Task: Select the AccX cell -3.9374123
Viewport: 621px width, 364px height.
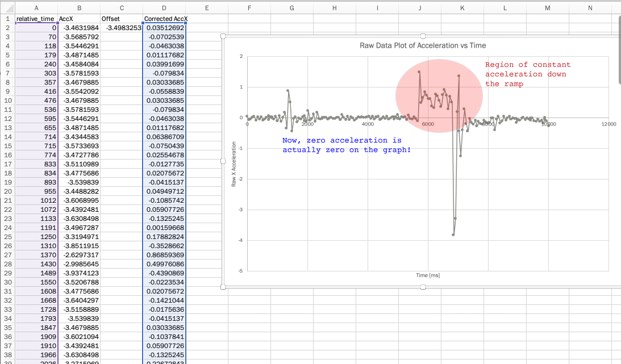Action: pos(79,273)
